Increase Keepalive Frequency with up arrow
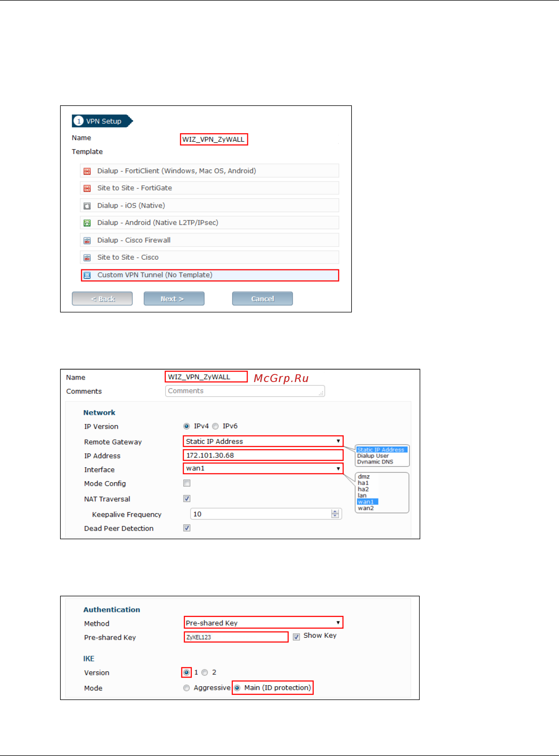Screen dimensions: 559x756 [x=335, y=511]
